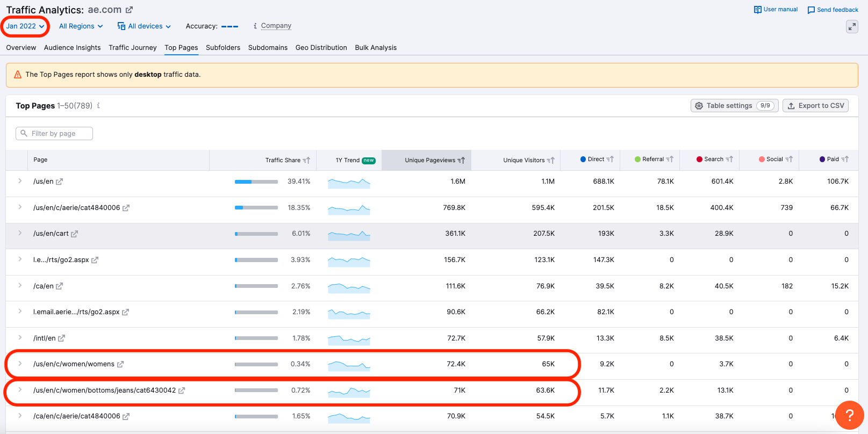
Task: Send feedback via the top link
Action: [833, 10]
